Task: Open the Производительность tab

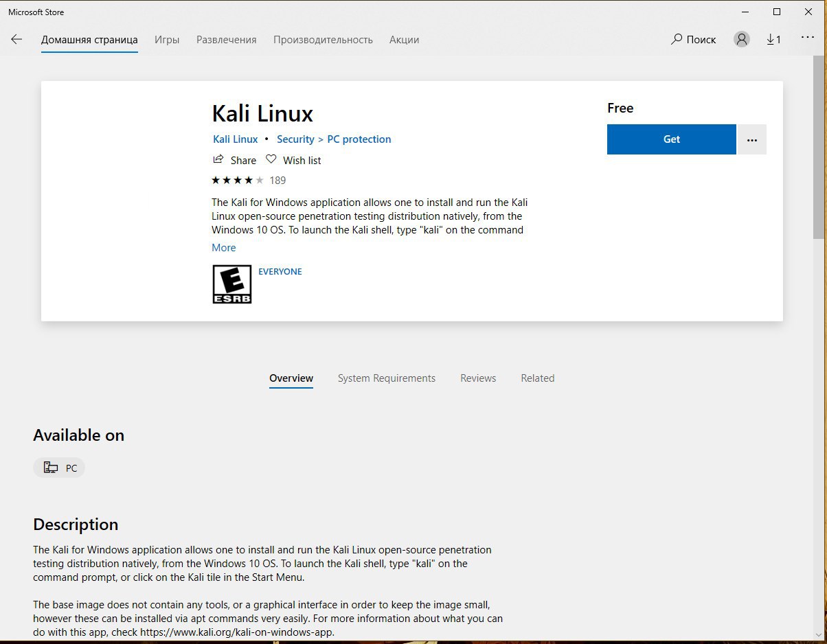Action: pyautogui.click(x=323, y=40)
